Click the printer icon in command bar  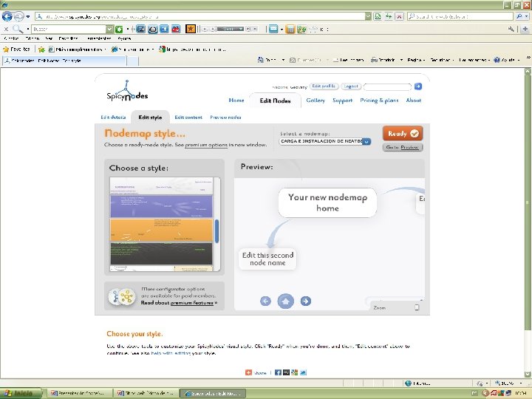click(374, 60)
